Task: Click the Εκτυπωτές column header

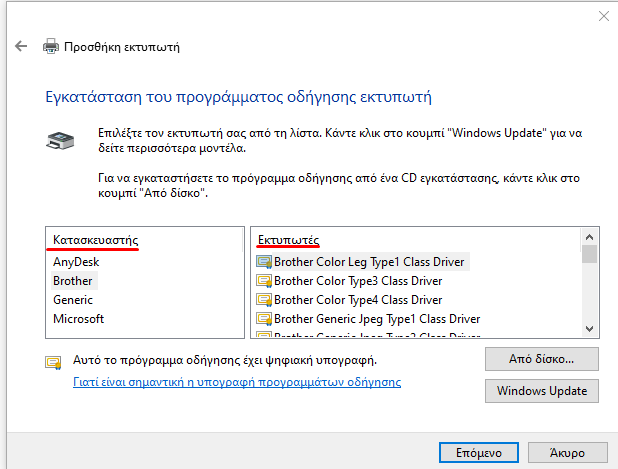Action: click(x=289, y=240)
